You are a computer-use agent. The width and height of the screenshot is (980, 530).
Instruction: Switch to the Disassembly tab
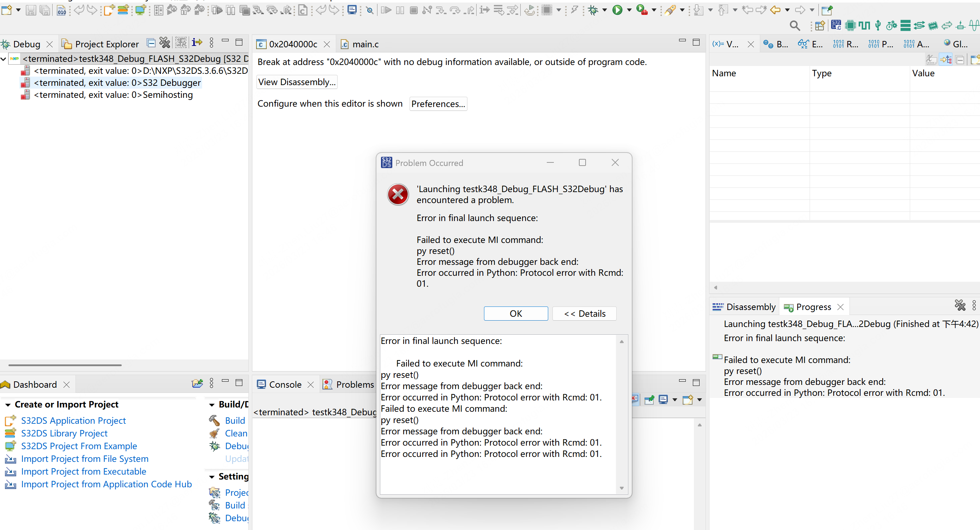[744, 307]
